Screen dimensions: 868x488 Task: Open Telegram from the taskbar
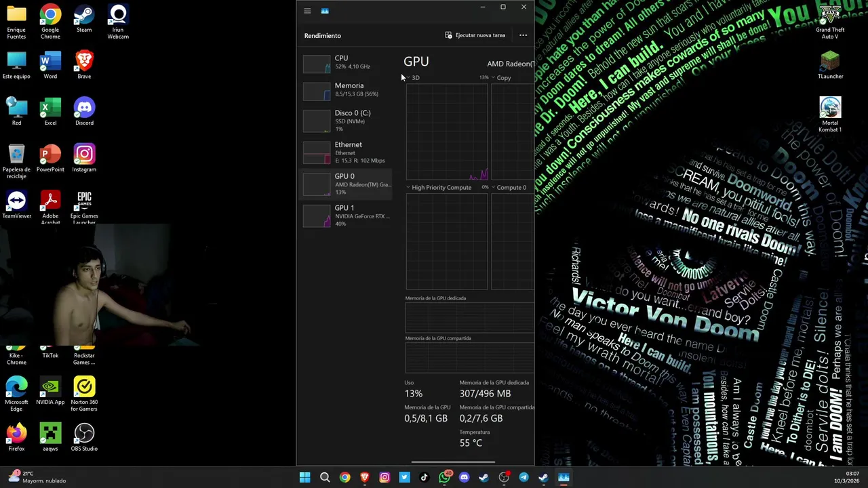pos(524,477)
